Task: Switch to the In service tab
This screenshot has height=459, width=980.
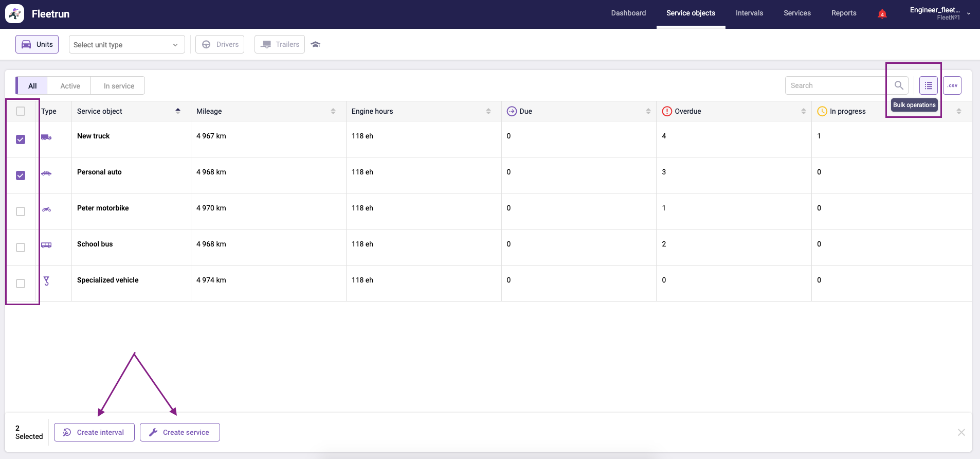Action: click(x=119, y=86)
